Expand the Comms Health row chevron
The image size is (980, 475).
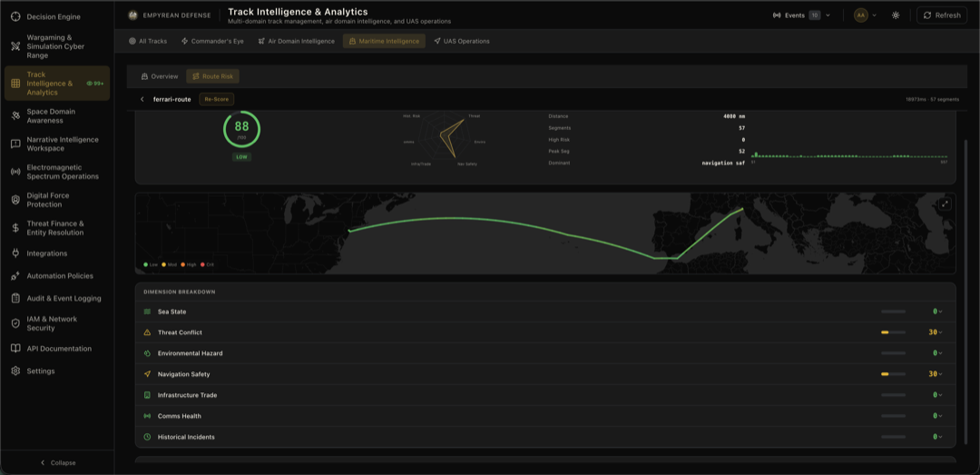940,416
